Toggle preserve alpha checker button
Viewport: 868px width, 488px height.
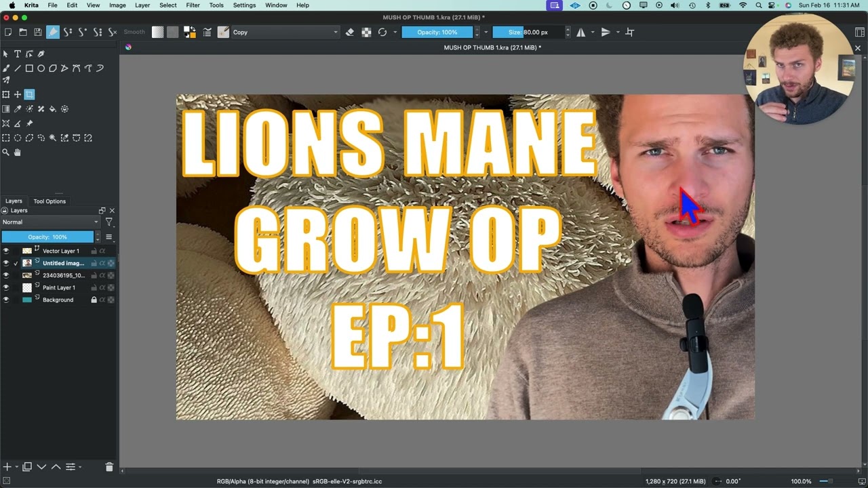click(x=366, y=32)
